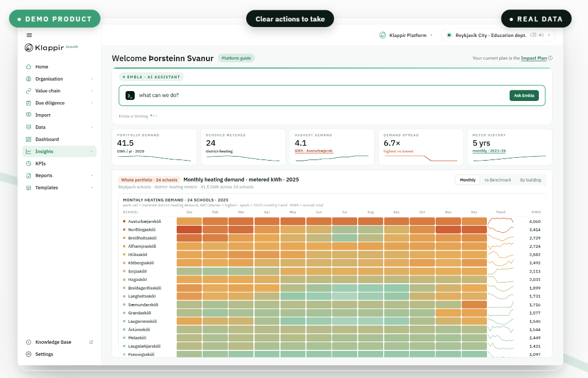
Task: Click the KPIs icon
Action: point(29,163)
